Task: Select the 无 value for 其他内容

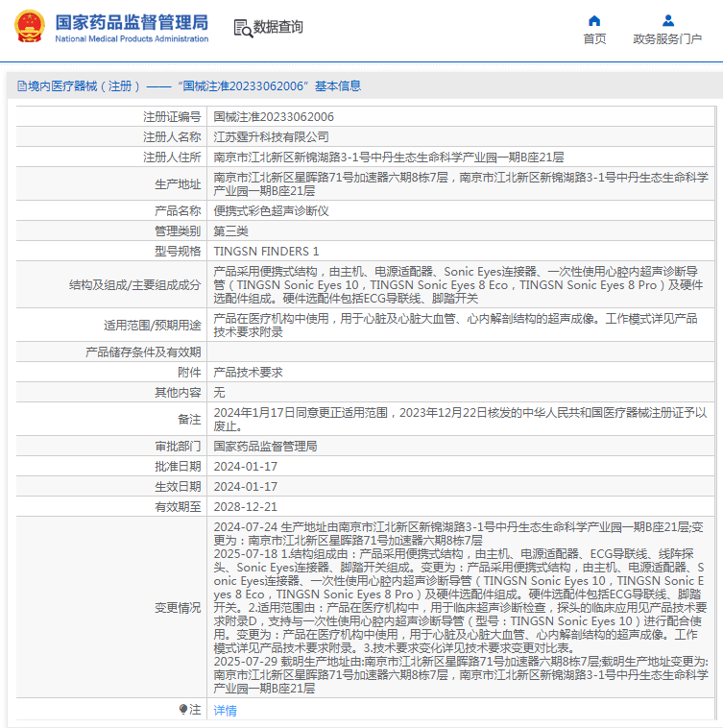Action: pyautogui.click(x=219, y=393)
